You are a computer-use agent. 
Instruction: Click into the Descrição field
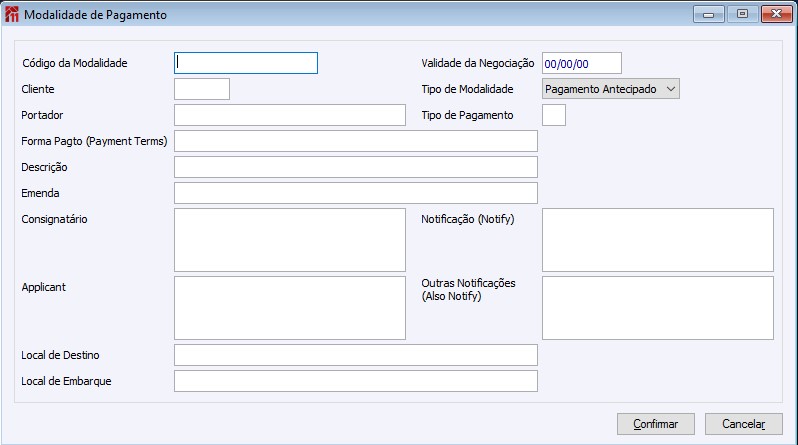(x=356, y=167)
